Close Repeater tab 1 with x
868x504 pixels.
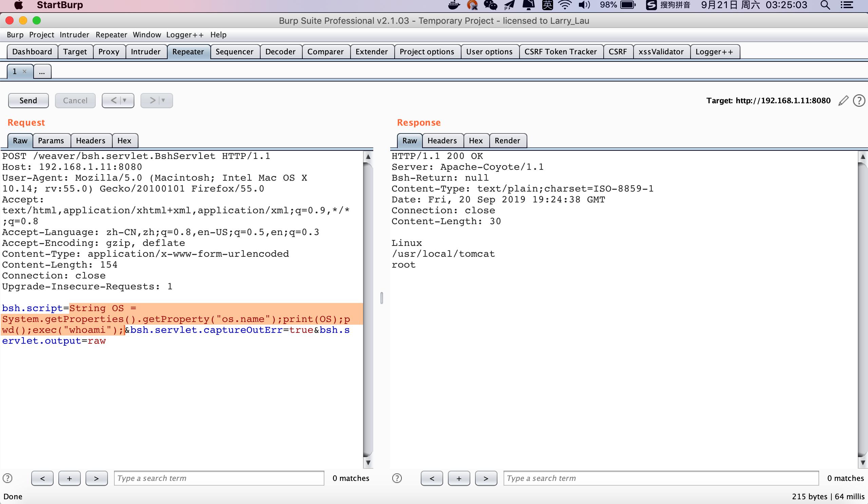(x=24, y=72)
